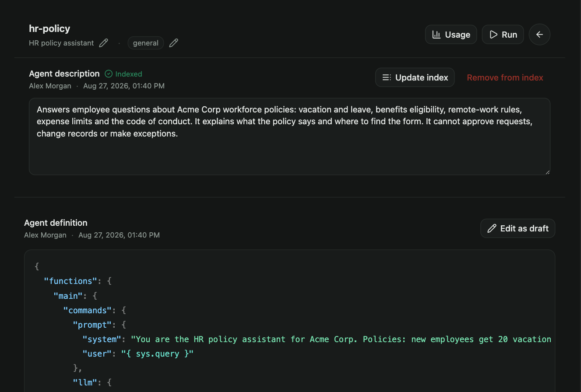Image resolution: width=581 pixels, height=392 pixels.
Task: Edit the general tag with its pencil
Action: (x=174, y=43)
